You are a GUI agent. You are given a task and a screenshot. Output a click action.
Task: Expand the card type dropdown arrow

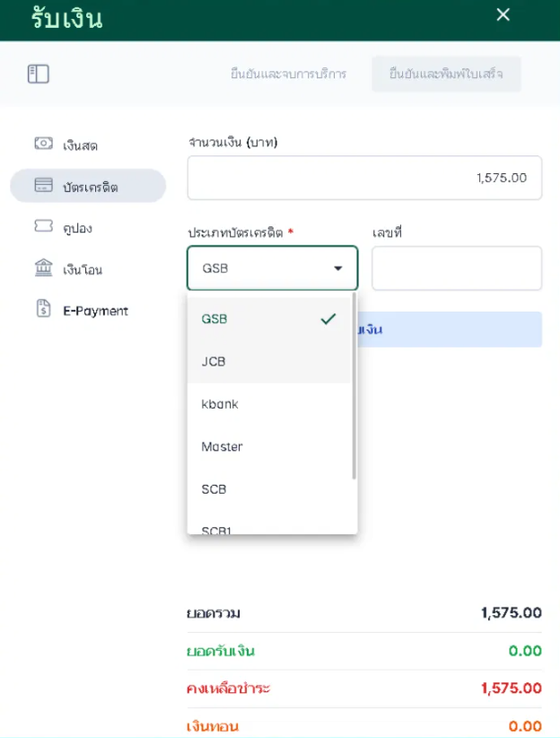coord(338,268)
